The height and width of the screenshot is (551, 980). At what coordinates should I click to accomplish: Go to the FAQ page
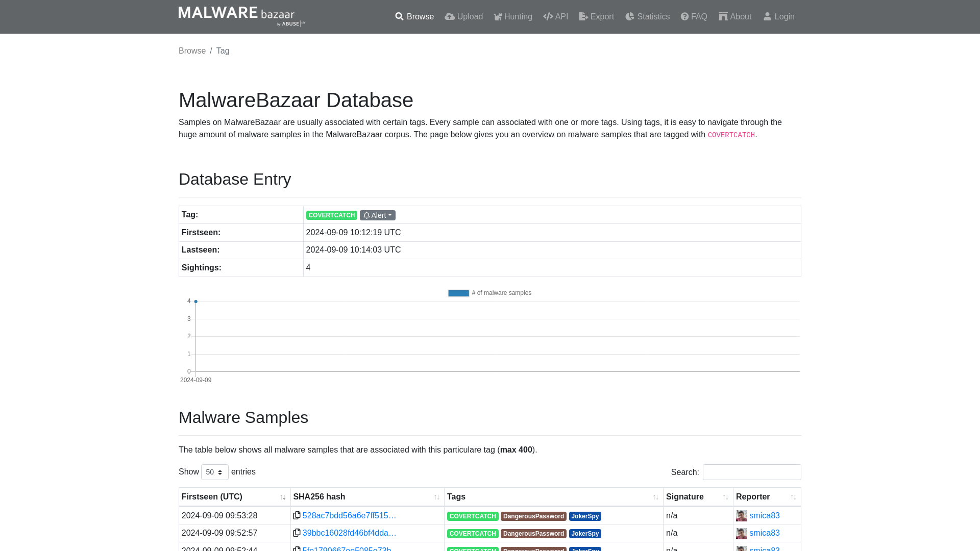point(694,17)
